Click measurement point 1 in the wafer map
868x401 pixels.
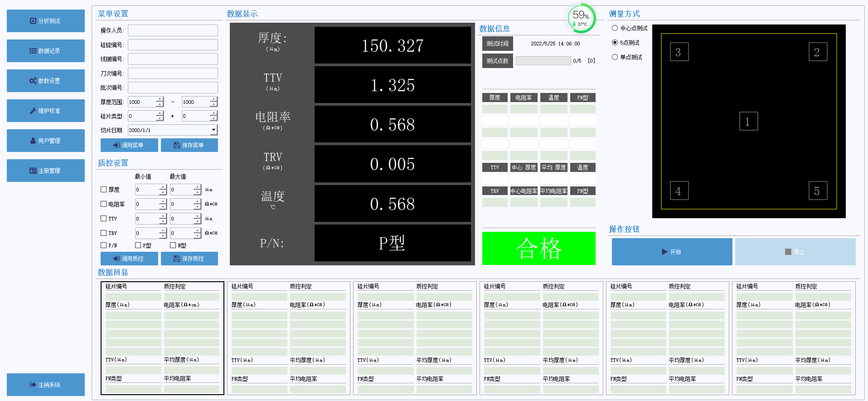(x=748, y=122)
